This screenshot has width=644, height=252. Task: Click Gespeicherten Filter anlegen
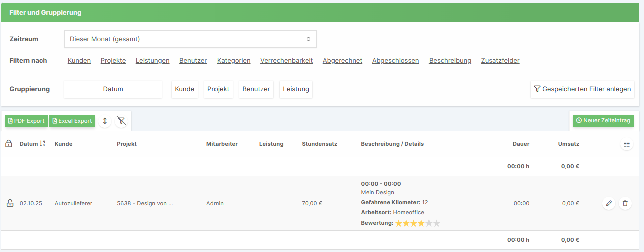582,89
